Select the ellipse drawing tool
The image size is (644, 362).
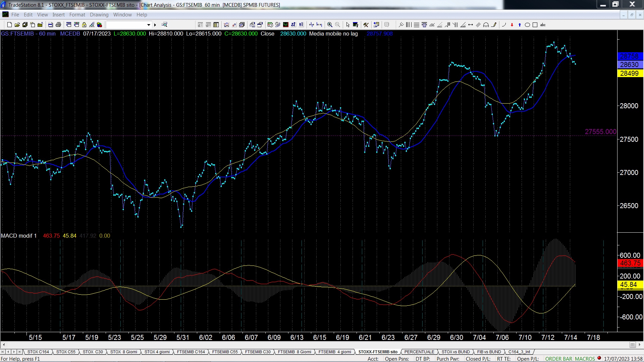[527, 25]
